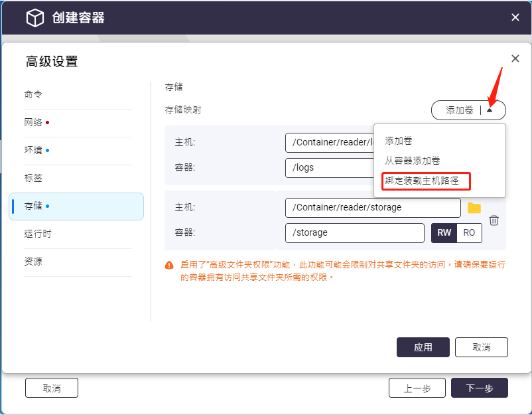
Task: Choose 添加卷 from the dropdown menu
Action: pyautogui.click(x=398, y=141)
